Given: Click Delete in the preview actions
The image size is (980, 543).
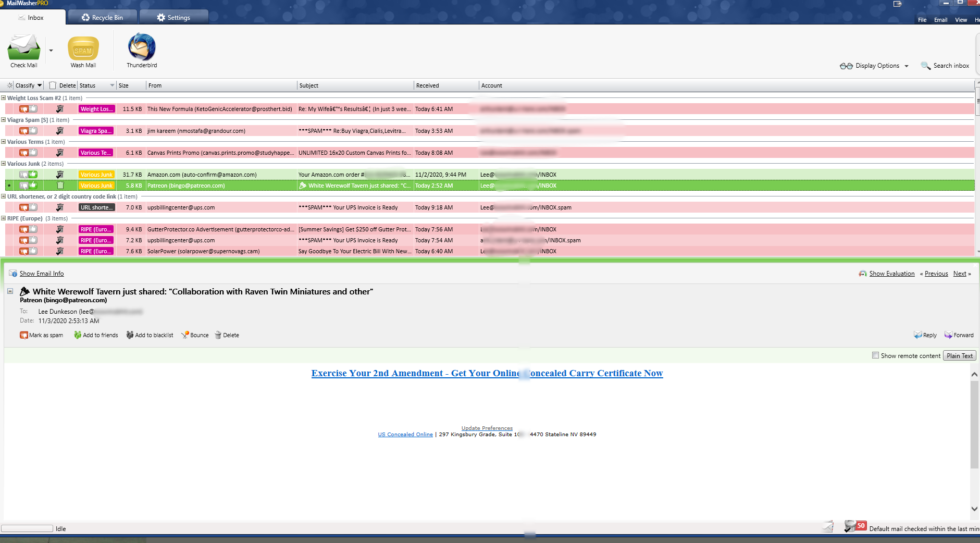Looking at the screenshot, I should [x=227, y=335].
